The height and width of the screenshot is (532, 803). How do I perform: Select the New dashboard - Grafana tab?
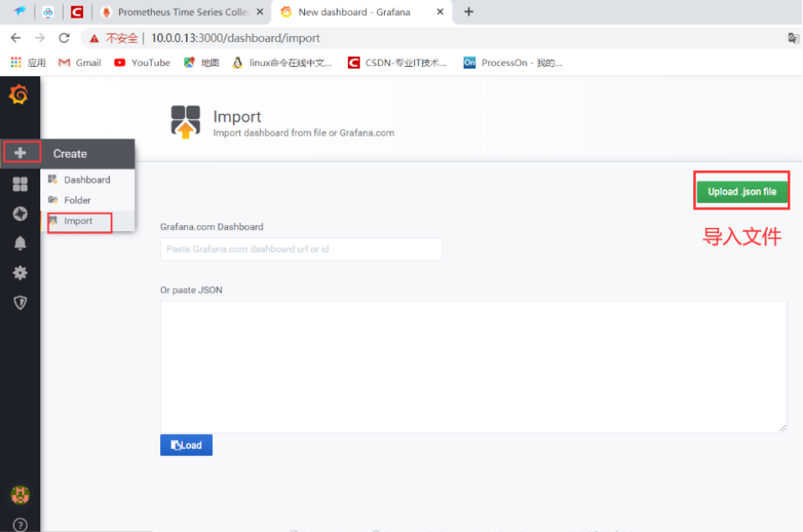click(x=361, y=12)
